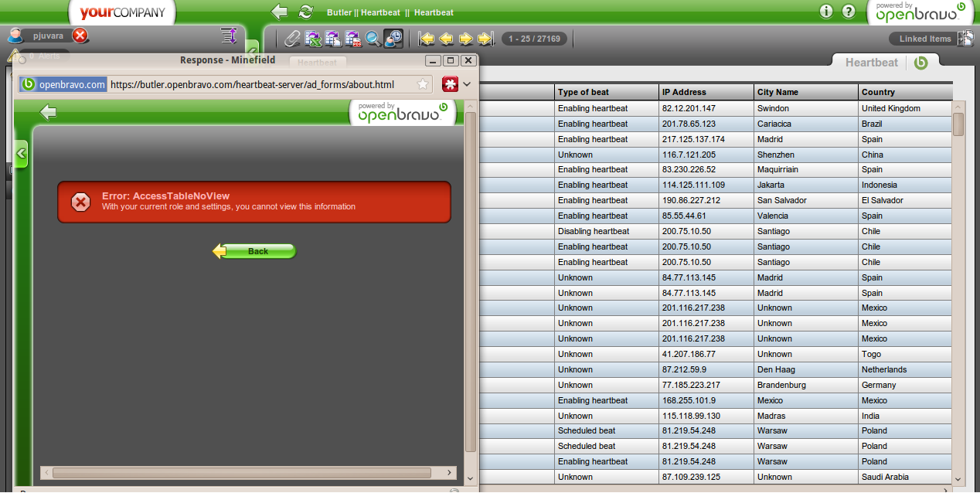Viewport: 980px width, 493px height.
Task: Click the Linked Items documents icon
Action: coord(965,39)
